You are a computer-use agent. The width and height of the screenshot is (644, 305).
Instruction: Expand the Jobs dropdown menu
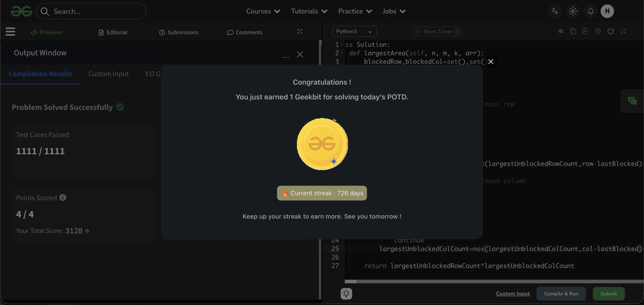tap(394, 11)
